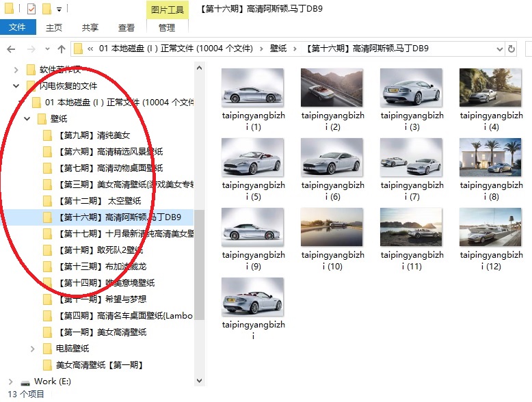Click the Properties checkmark icon in title bar
Screen dimensions: 532x402
pyautogui.click(x=30, y=9)
